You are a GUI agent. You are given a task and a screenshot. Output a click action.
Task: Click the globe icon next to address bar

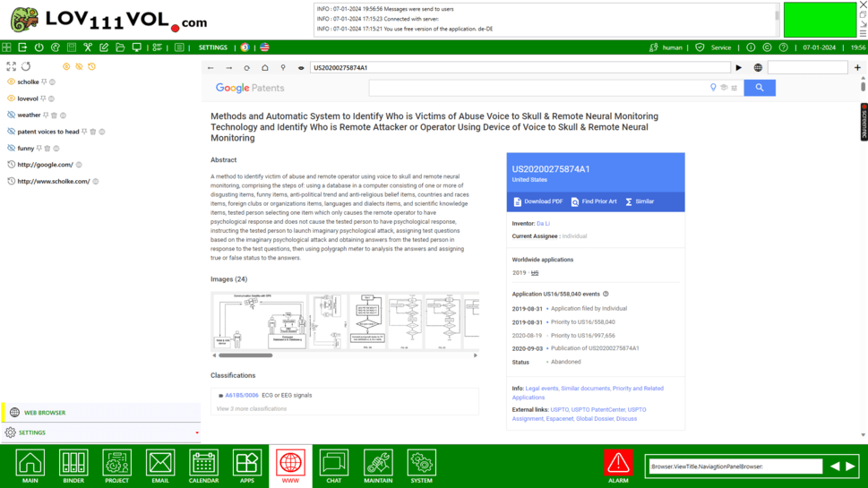pyautogui.click(x=758, y=67)
